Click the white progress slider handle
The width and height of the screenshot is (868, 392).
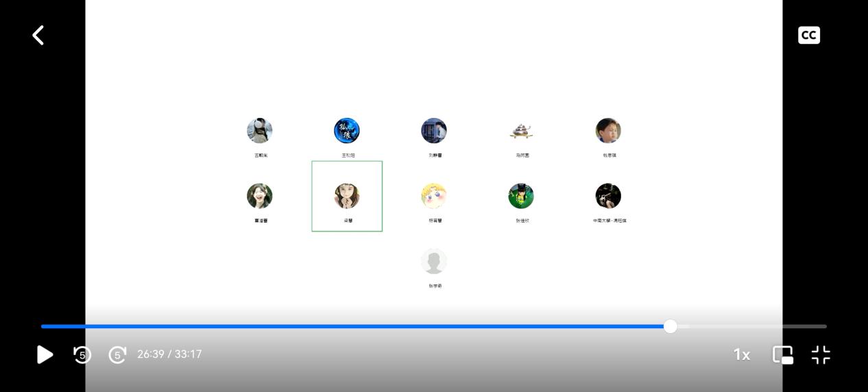click(x=671, y=326)
